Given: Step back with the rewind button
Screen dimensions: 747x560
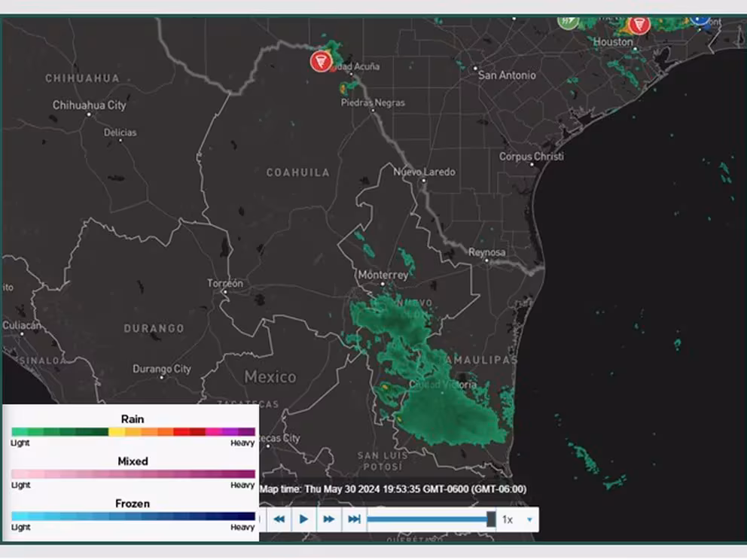Looking at the screenshot, I should tap(279, 519).
